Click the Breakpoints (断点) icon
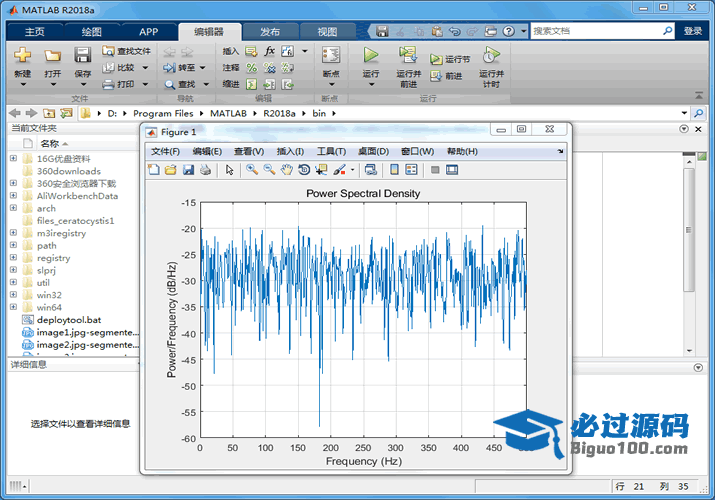Image resolution: width=715 pixels, height=500 pixels. pos(331,55)
